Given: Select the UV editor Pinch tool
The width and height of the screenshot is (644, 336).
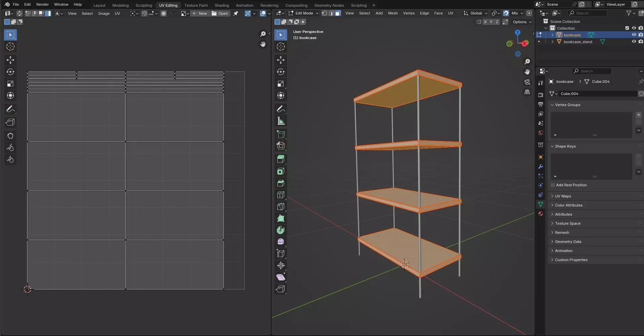Looking at the screenshot, I should [x=10, y=159].
